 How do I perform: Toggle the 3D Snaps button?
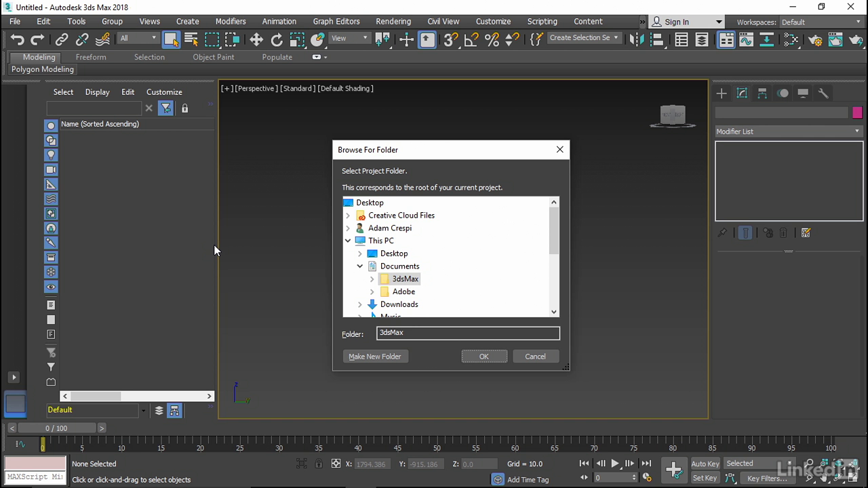click(451, 40)
